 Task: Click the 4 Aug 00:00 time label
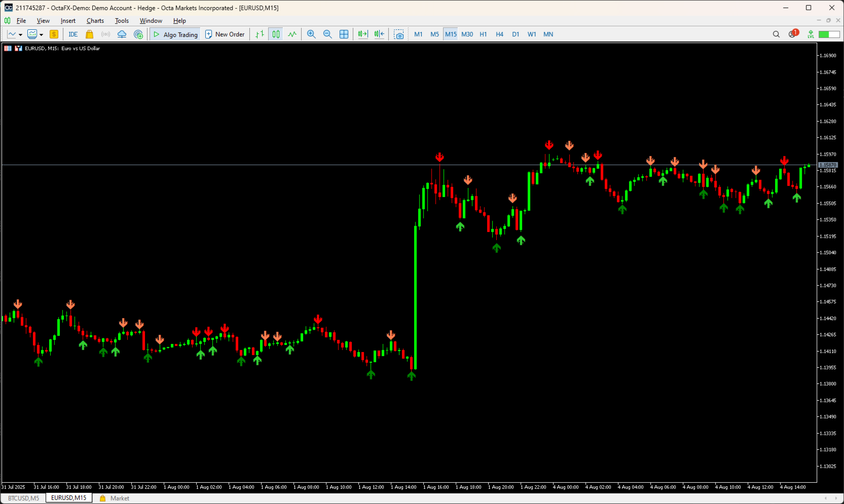566,487
